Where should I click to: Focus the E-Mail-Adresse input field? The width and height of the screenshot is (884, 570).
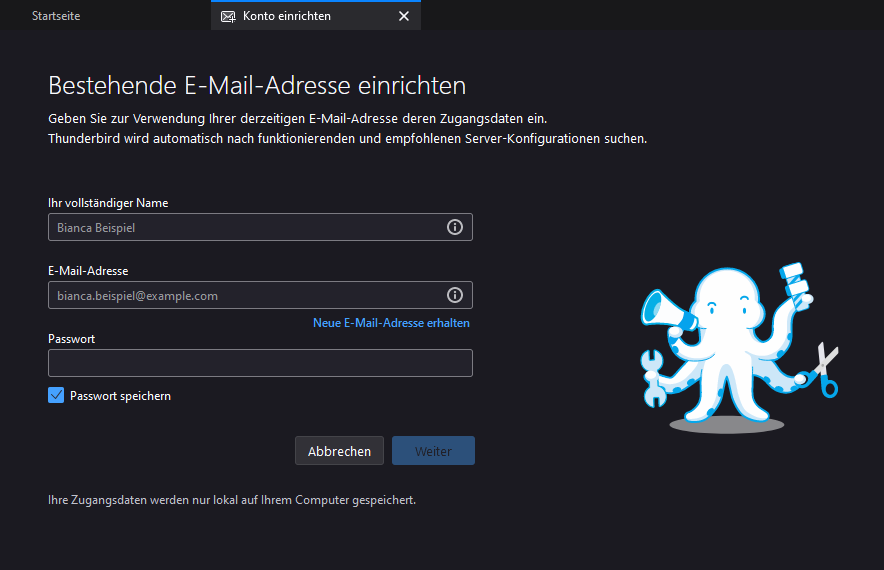260,295
